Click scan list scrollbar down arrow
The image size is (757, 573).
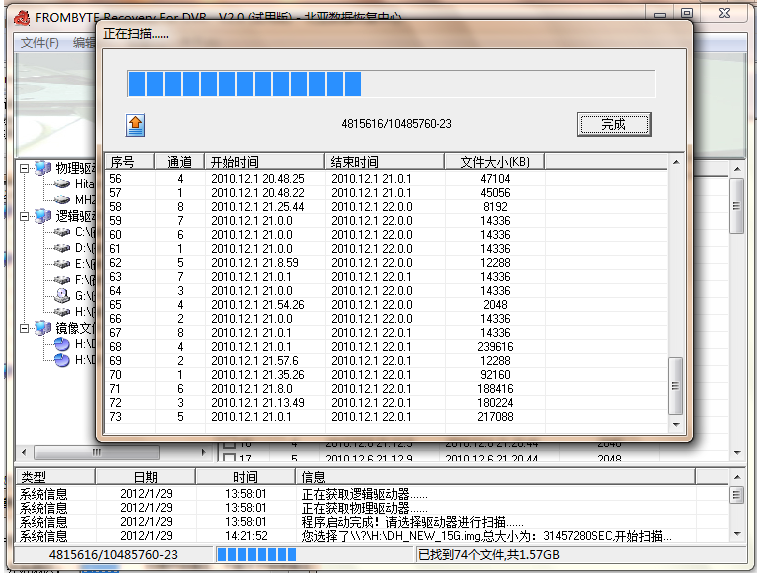[676, 424]
